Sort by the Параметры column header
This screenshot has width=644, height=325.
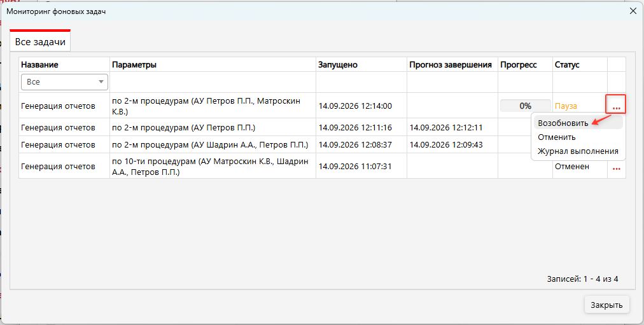[x=213, y=65]
